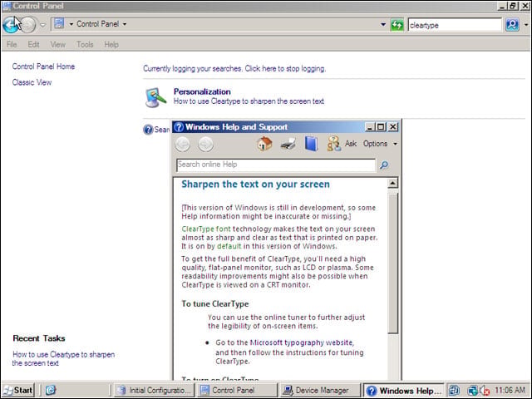Image resolution: width=532 pixels, height=399 pixels.
Task: Click the 'To tune ClearType' heading
Action: (215, 303)
